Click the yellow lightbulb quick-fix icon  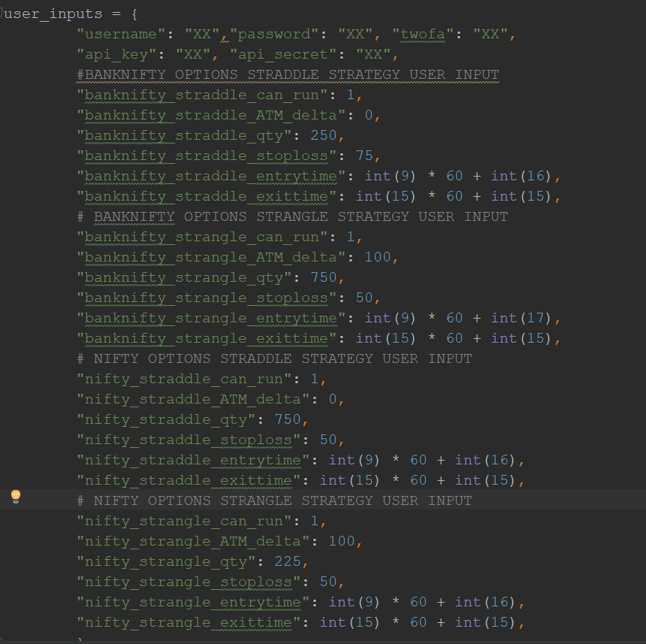coord(16,496)
